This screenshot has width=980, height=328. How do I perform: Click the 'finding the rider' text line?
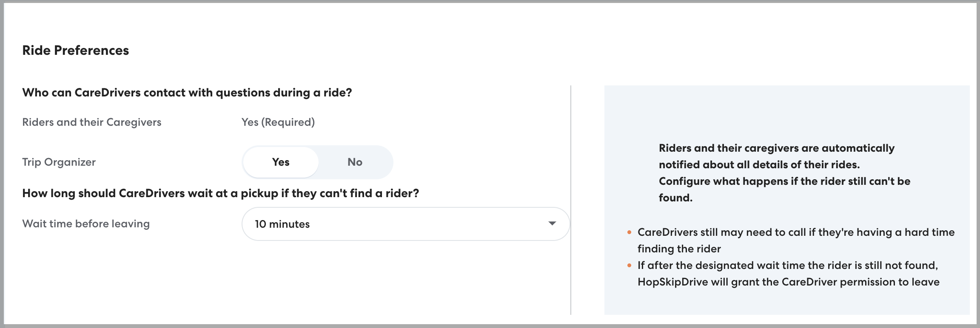point(679,249)
